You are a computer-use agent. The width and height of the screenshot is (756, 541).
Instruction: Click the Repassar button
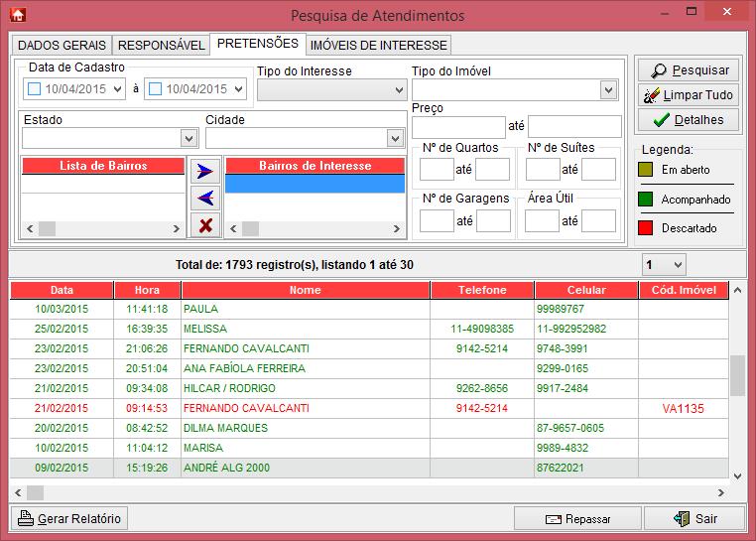tap(576, 518)
